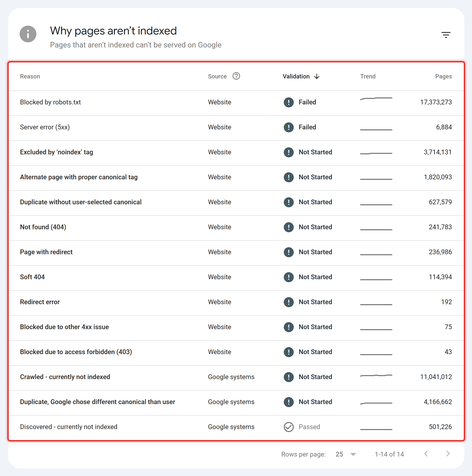Click the status icon for Excluded by noindex row
The height and width of the screenshot is (476, 472).
(288, 152)
